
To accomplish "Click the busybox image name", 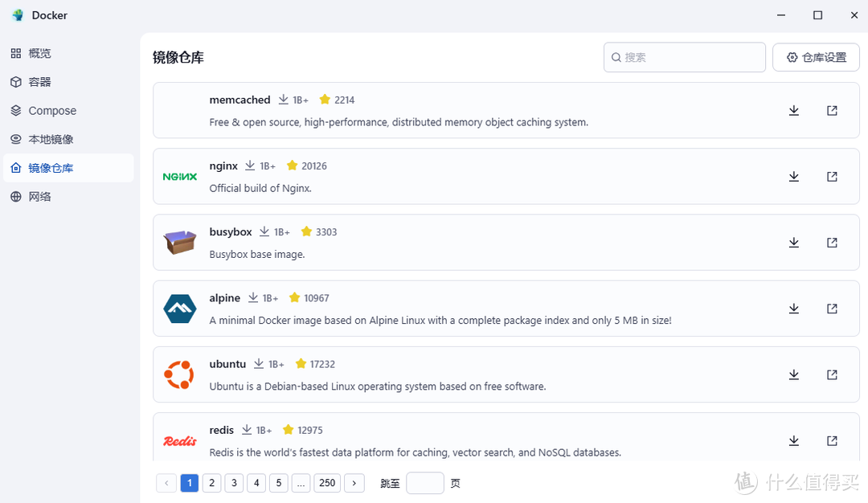I will tap(231, 232).
